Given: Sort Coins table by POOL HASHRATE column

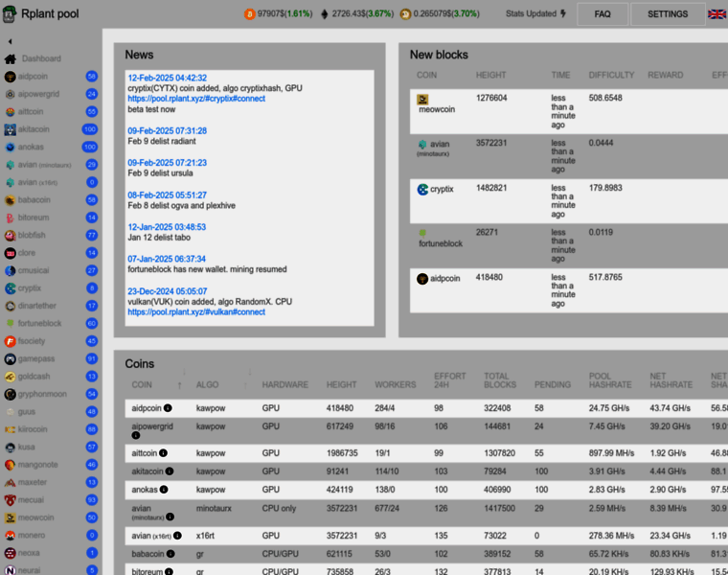Looking at the screenshot, I should (610, 380).
